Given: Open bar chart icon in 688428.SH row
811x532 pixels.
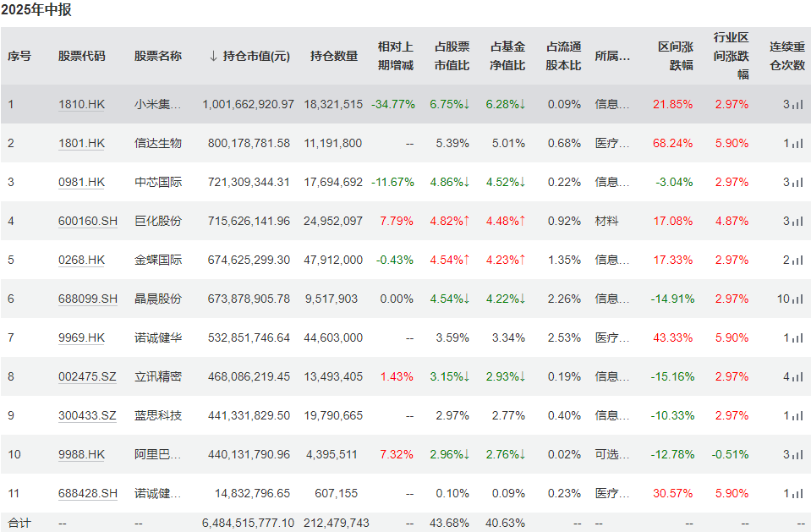Looking at the screenshot, I should [798, 494].
